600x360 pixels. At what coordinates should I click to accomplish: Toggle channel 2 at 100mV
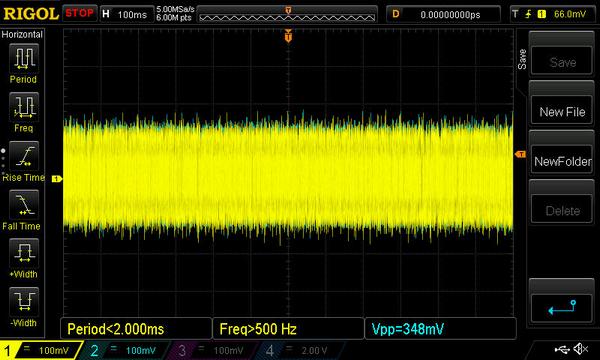(x=124, y=350)
